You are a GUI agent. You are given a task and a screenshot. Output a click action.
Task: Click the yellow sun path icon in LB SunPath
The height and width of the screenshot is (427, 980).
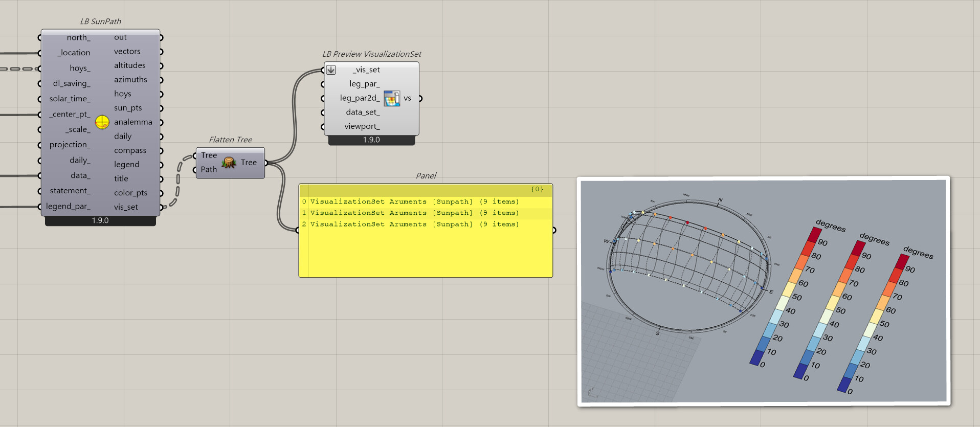pos(102,122)
